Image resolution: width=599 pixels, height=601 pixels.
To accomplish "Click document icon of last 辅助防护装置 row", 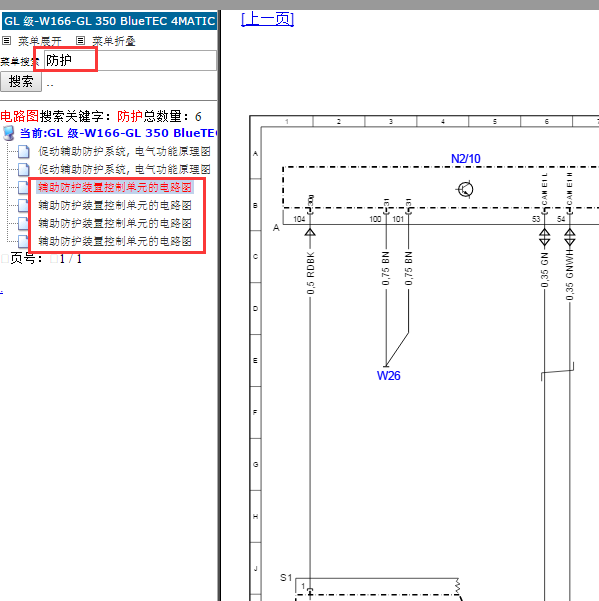I will click(x=24, y=241).
